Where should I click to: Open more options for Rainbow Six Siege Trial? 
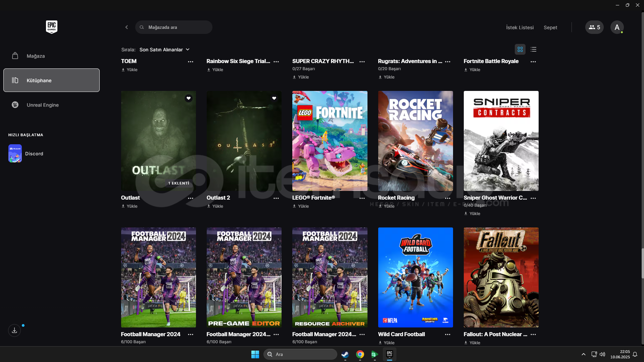pyautogui.click(x=276, y=62)
